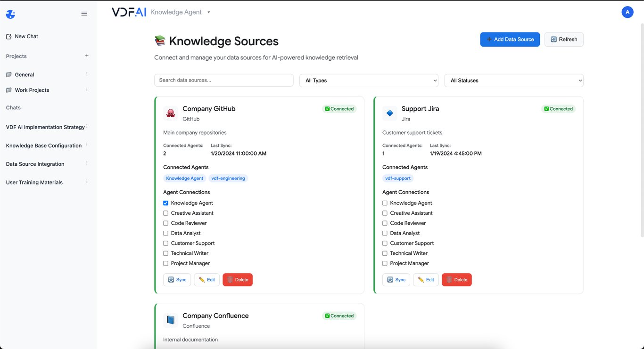The image size is (644, 349).
Task: Expand the Knowledge Agent switcher in the header
Action: [208, 12]
